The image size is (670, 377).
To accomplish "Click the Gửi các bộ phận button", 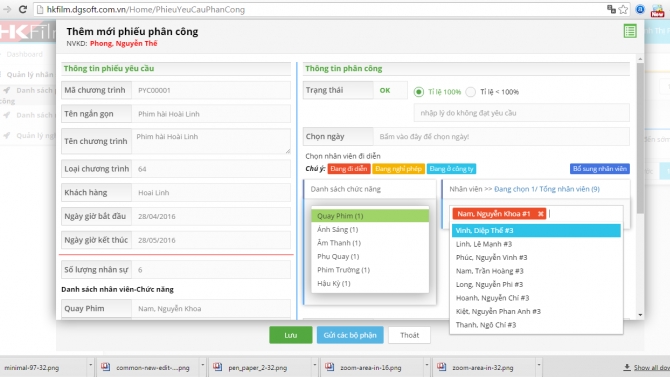I will pos(350,335).
